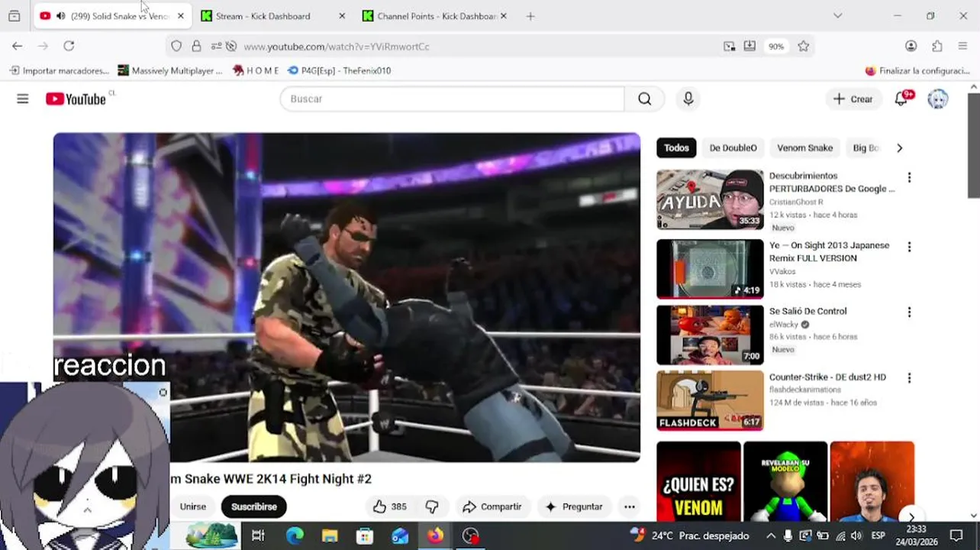Viewport: 980px width, 550px height.
Task: Open Firefox downloads/save icon in address bar
Action: click(750, 46)
